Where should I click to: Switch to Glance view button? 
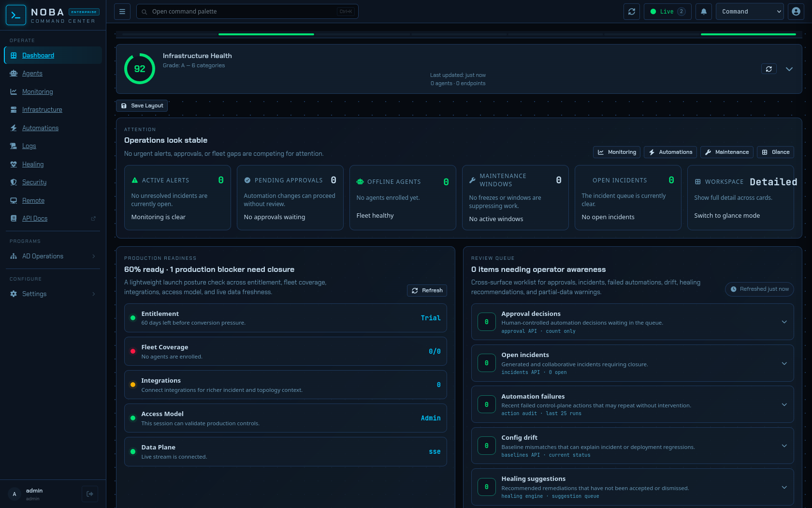click(x=775, y=152)
